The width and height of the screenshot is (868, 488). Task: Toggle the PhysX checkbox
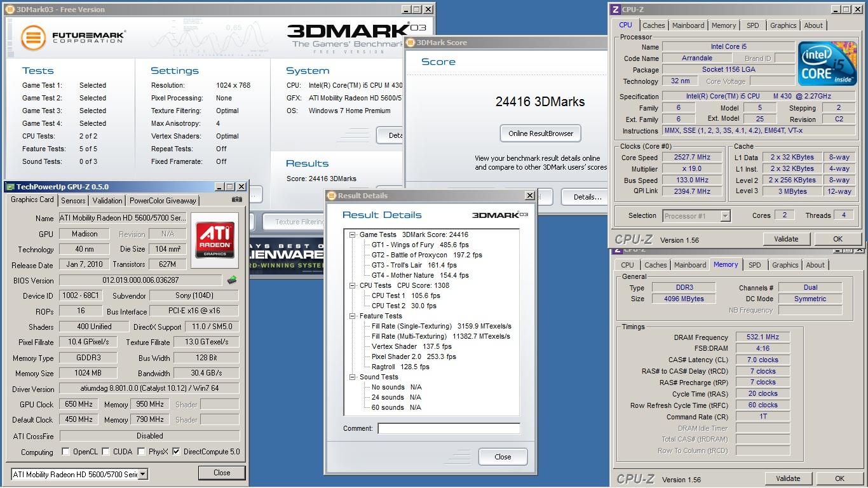tap(141, 452)
